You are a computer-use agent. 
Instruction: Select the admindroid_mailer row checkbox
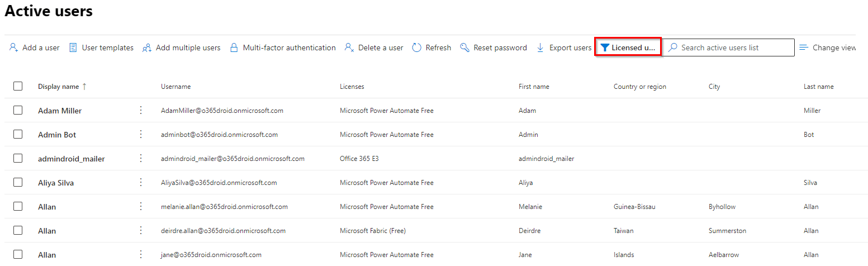(x=18, y=158)
